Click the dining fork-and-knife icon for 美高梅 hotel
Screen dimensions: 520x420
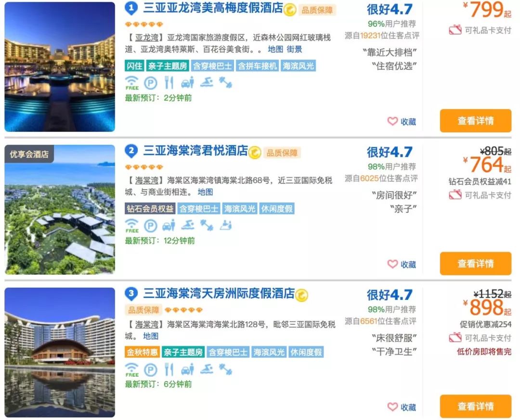click(169, 82)
